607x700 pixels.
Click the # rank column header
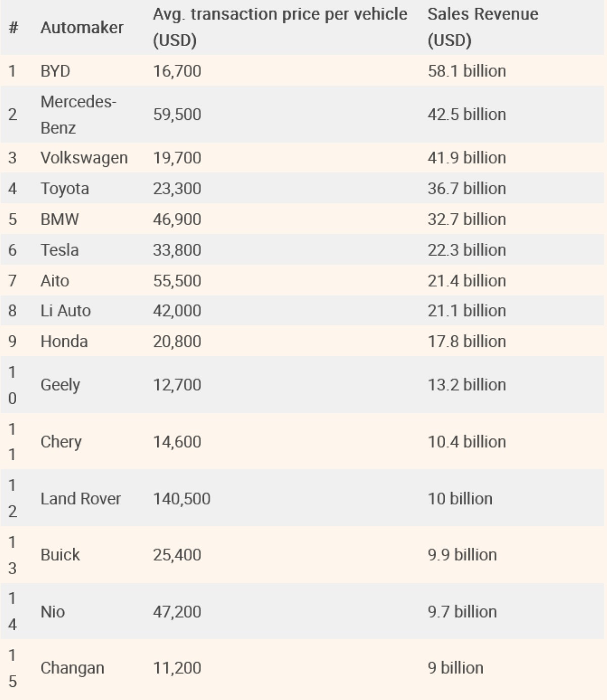13,27
